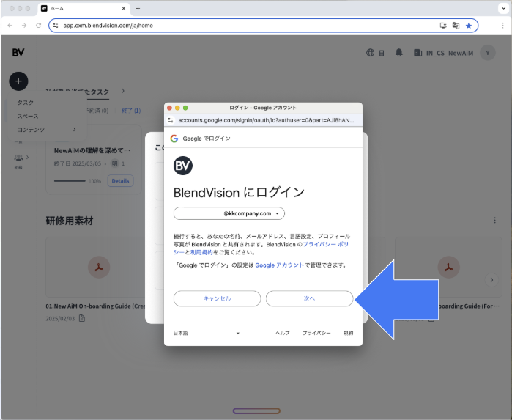Open the 日本語 language dropdown
Image resolution: width=512 pixels, height=420 pixels.
(x=207, y=333)
